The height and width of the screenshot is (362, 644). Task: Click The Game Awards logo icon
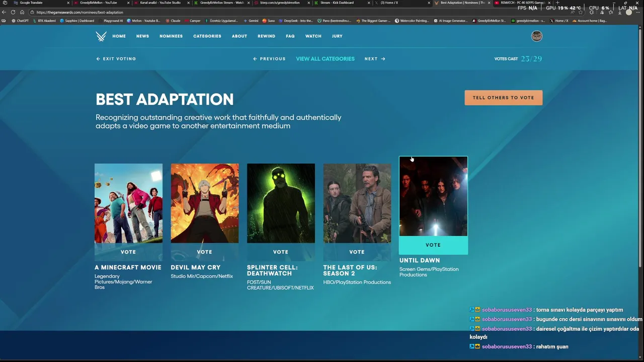click(101, 36)
